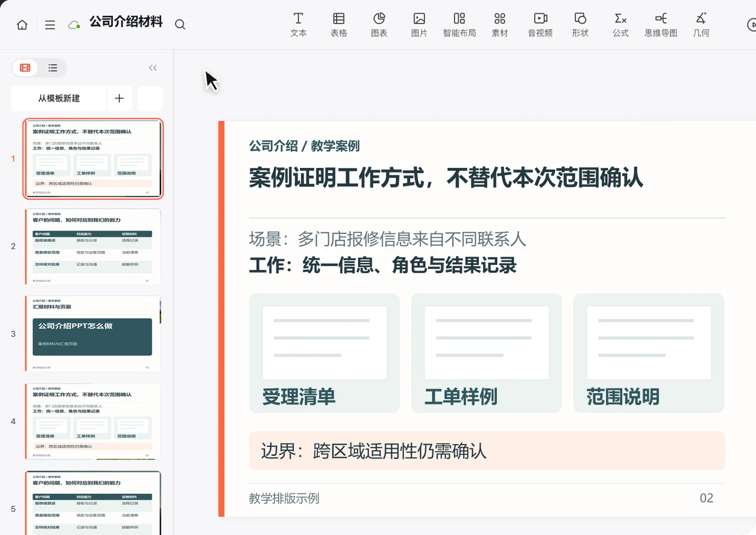This screenshot has height=535, width=756.
Task: Insert a 公式 formula
Action: 621,25
